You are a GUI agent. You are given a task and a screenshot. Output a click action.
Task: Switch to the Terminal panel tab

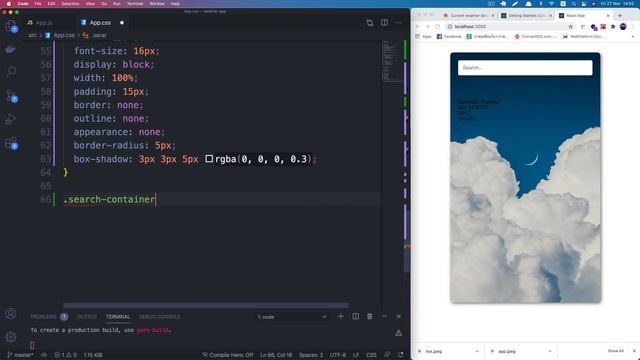click(x=118, y=317)
